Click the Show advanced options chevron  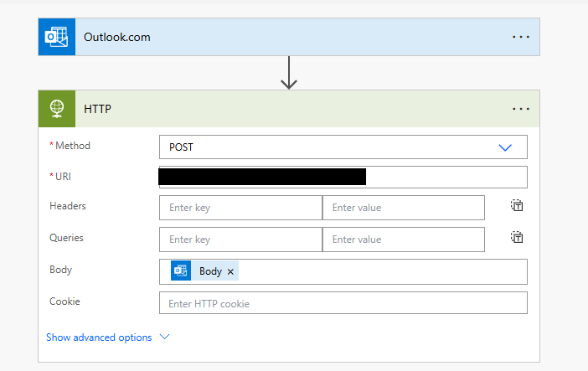coord(165,337)
